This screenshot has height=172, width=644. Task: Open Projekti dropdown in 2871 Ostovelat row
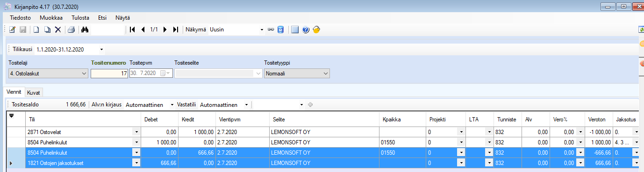[x=461, y=133]
